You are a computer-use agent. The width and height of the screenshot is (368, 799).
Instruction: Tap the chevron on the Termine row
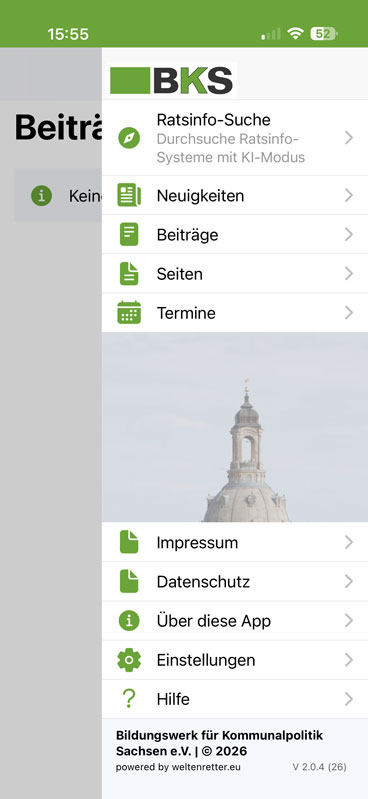click(349, 312)
